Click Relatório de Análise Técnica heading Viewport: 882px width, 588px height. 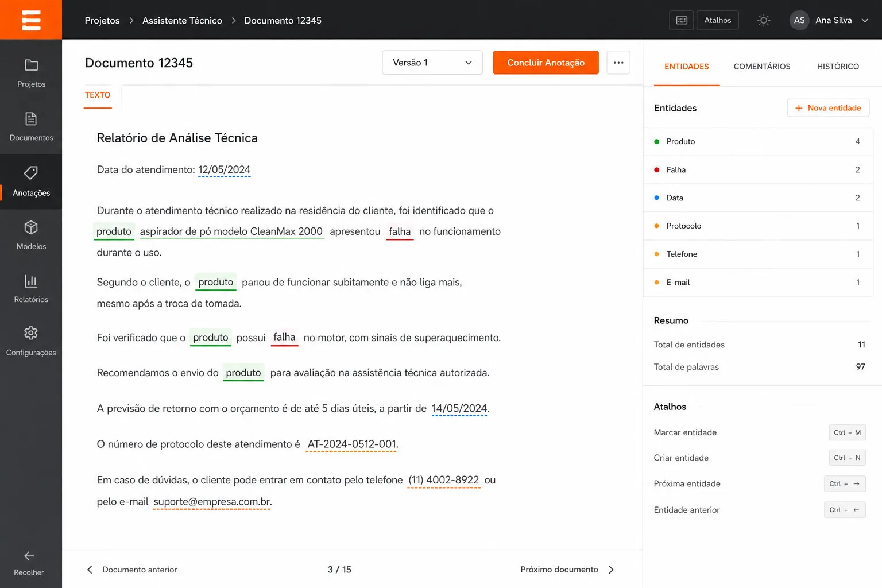tap(177, 138)
